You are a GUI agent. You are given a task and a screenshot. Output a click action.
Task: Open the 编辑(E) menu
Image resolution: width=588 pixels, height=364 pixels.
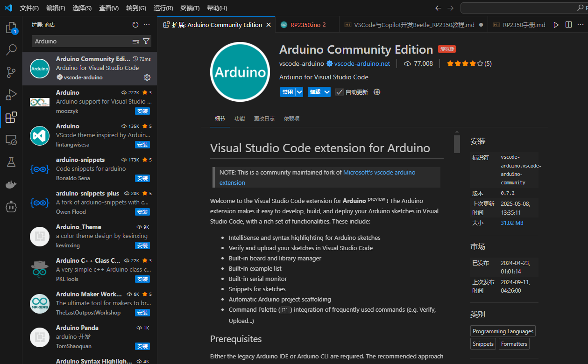56,8
